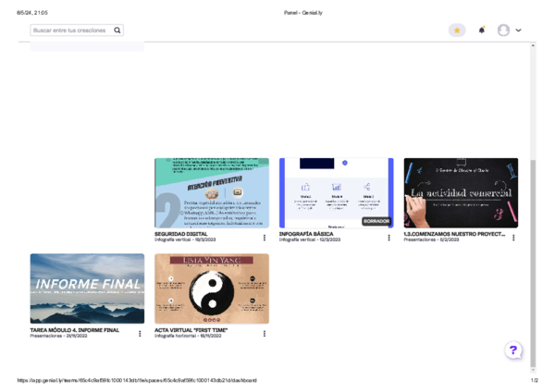Open the INFORME FINAL thumbnail
Viewport: 555px width, 392px height.
point(87,288)
